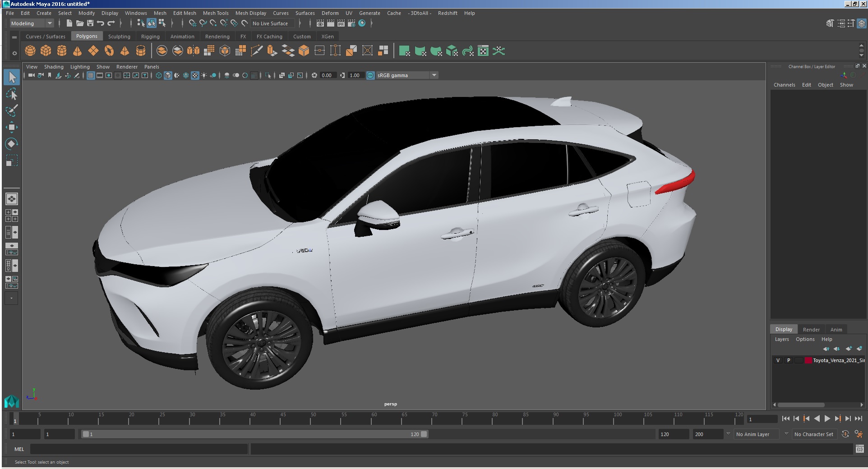Open Render Settings icon in status line
Screen dimensions: 868x469
coord(351,23)
